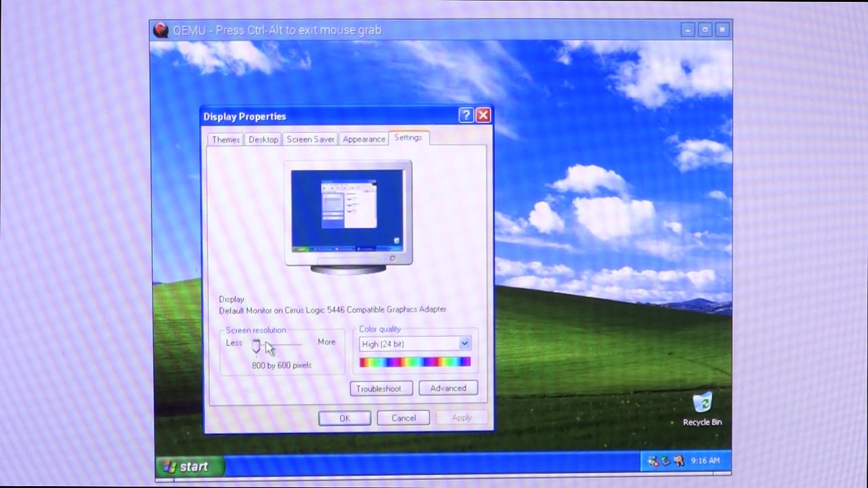Select the More label beside the resolution slider
Viewport: 868px width, 488px height.
326,342
